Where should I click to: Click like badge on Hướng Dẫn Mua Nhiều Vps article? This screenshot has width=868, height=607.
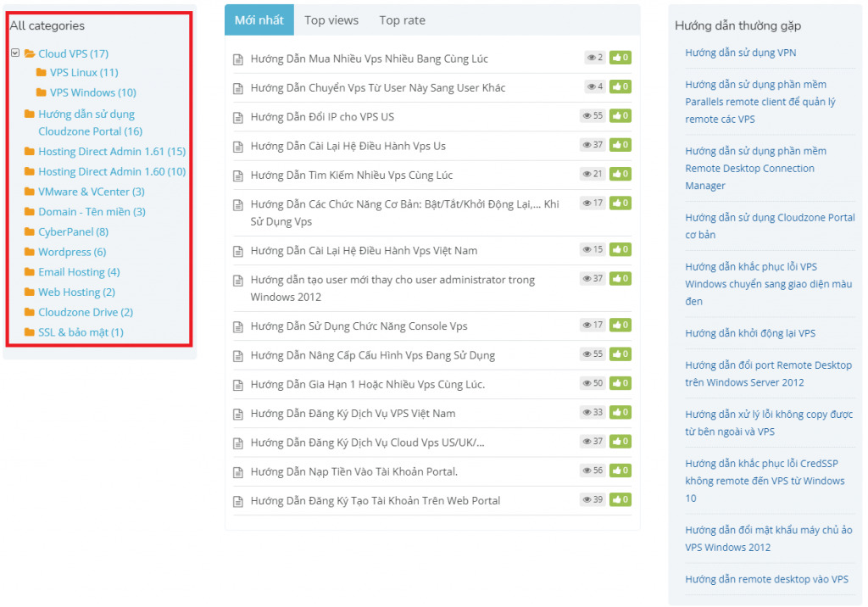click(x=620, y=58)
